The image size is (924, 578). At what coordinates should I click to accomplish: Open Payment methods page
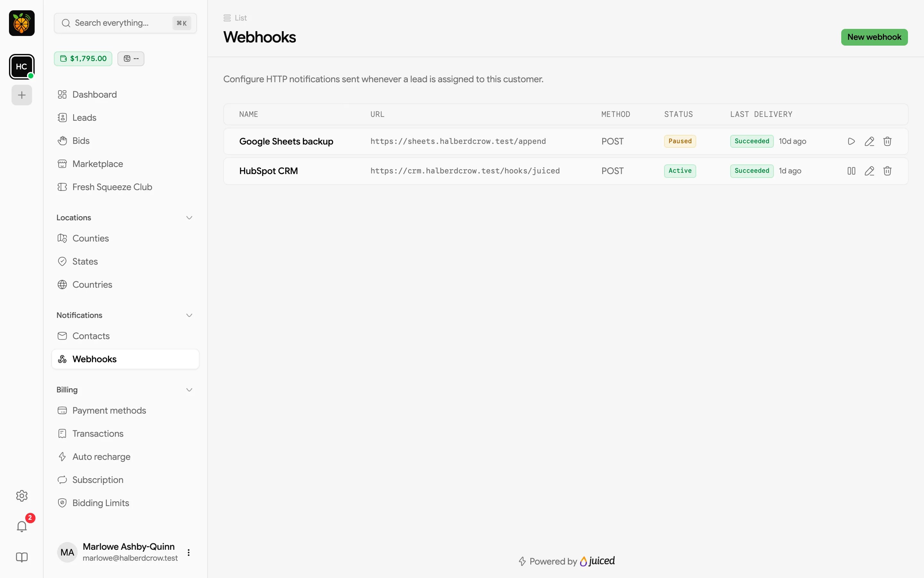coord(125,411)
